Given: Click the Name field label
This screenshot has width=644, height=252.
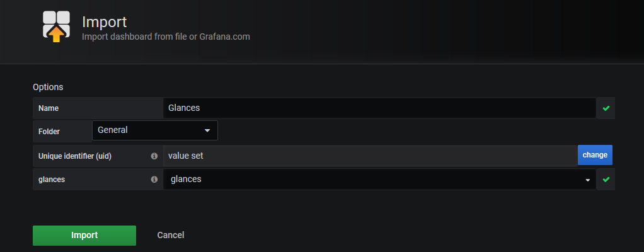Looking at the screenshot, I should pyautogui.click(x=49, y=108).
